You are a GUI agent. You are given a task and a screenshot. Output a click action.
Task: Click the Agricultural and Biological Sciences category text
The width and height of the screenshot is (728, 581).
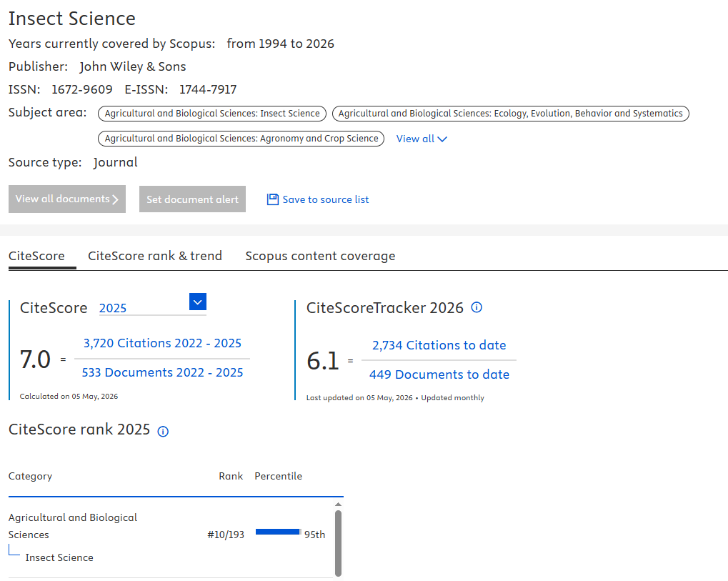click(72, 526)
